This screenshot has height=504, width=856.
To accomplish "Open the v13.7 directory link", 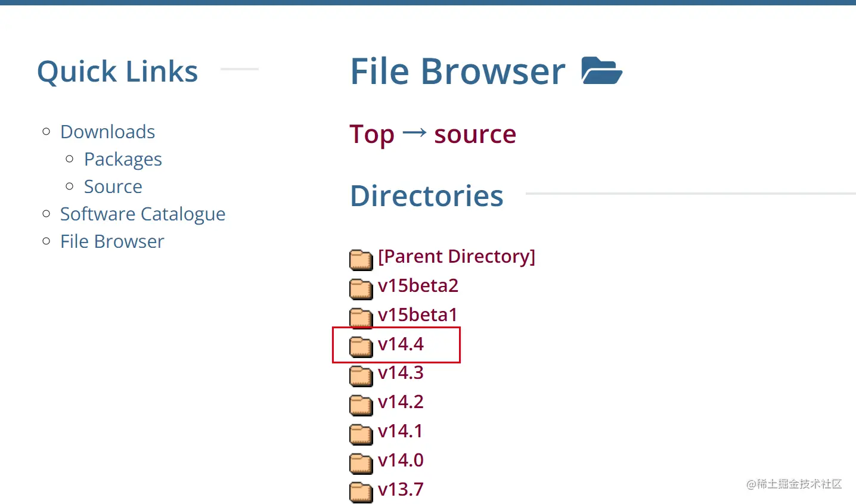I will [401, 489].
